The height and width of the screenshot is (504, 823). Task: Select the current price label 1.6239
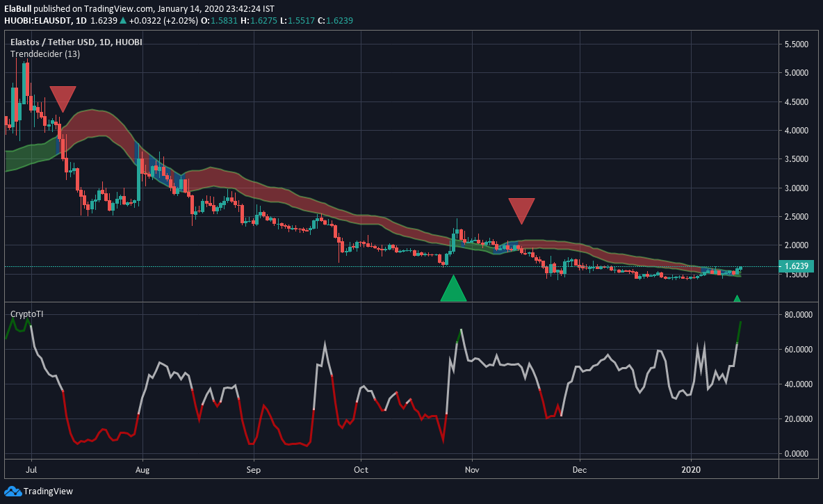coord(796,266)
